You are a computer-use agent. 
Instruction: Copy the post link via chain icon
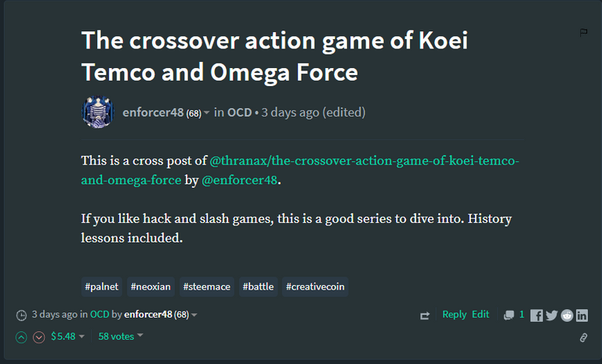(583, 337)
